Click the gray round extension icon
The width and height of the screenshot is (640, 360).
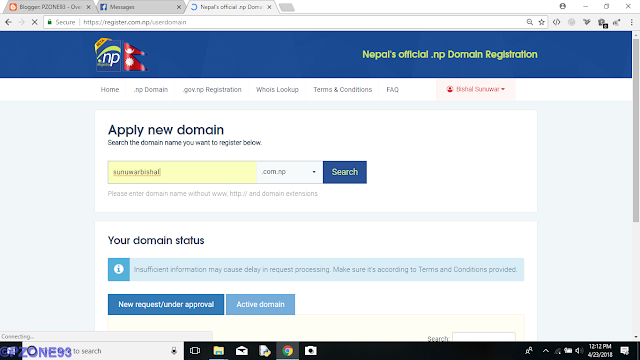[571, 22]
